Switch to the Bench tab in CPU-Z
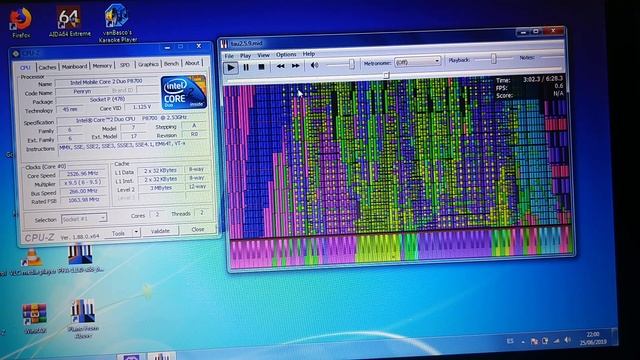640x360 pixels. pos(171,64)
